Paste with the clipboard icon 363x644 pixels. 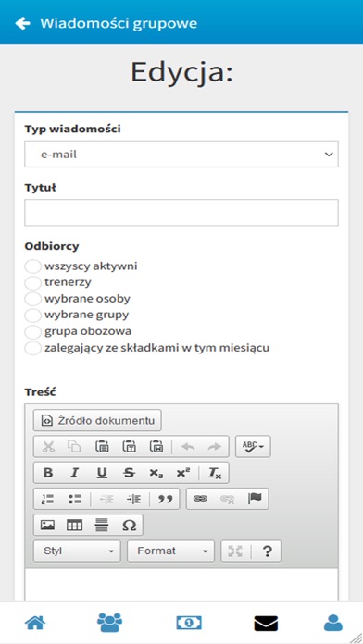pos(101,446)
